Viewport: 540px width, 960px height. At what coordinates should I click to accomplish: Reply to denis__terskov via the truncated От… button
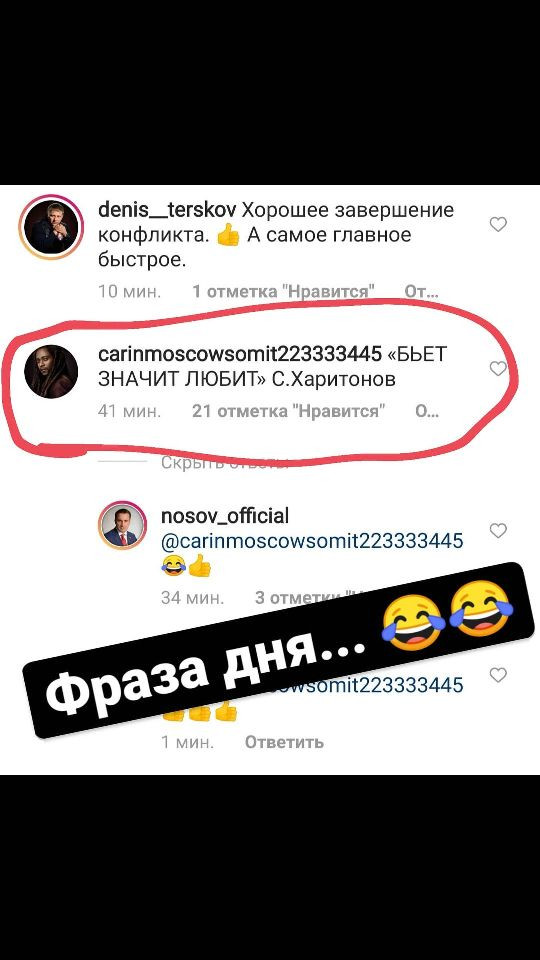(x=421, y=292)
